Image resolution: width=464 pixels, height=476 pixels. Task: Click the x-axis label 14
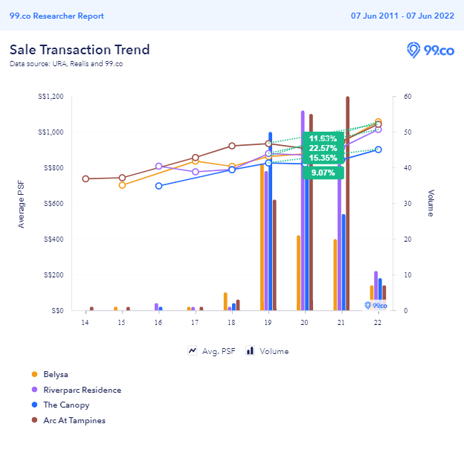[86, 322]
